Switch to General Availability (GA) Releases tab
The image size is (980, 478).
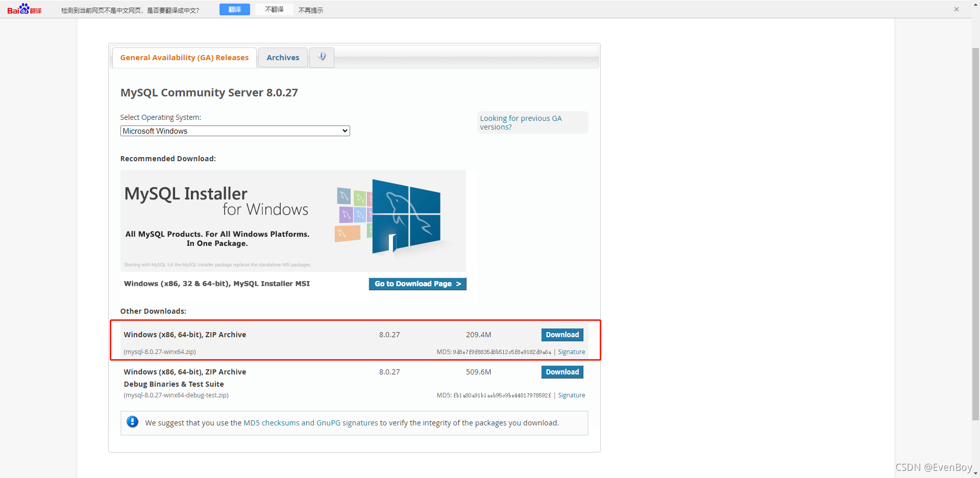point(184,58)
